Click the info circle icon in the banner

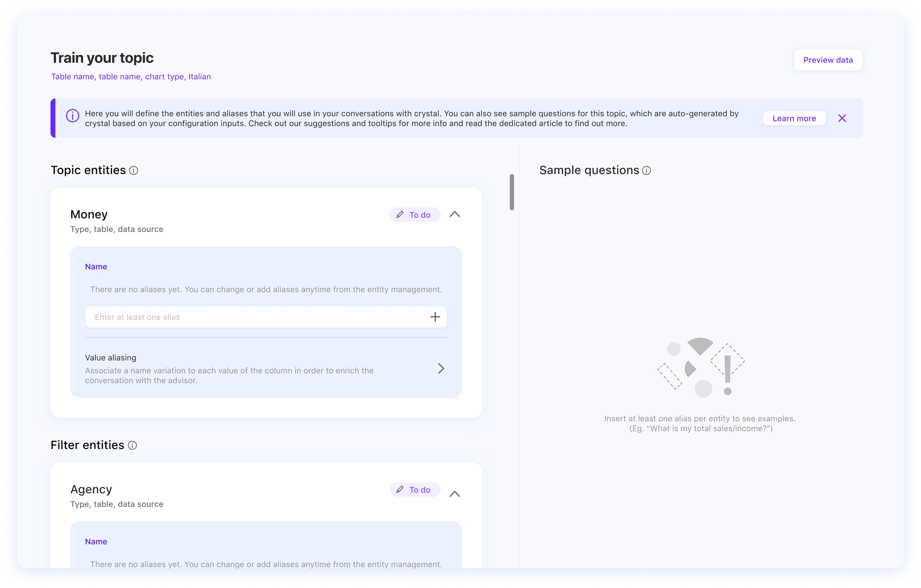pos(72,116)
